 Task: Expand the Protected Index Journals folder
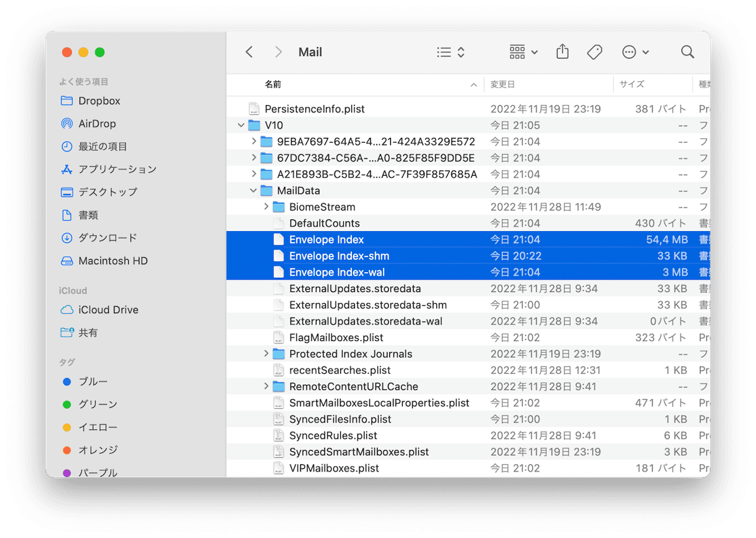(x=266, y=354)
